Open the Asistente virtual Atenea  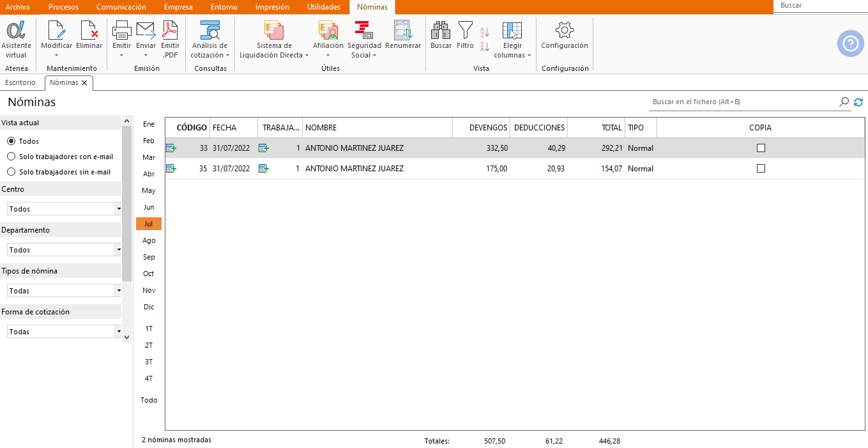pyautogui.click(x=16, y=40)
